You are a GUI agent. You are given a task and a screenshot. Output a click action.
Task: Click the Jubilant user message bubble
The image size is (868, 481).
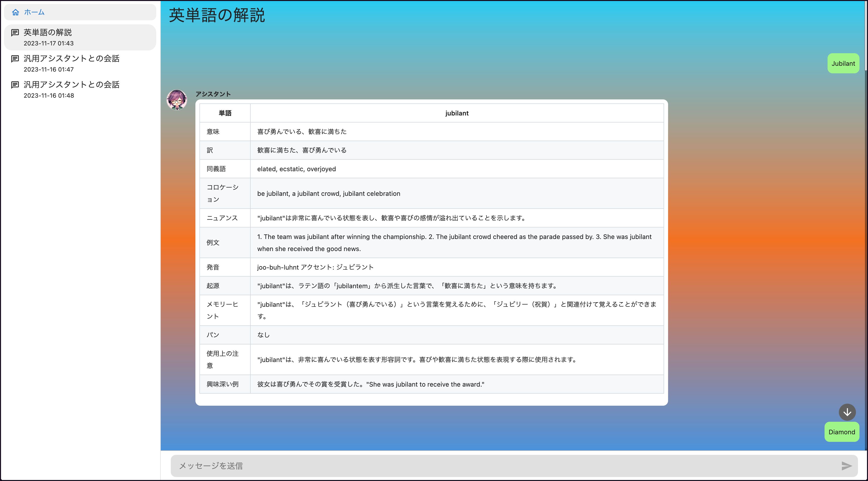click(x=843, y=63)
